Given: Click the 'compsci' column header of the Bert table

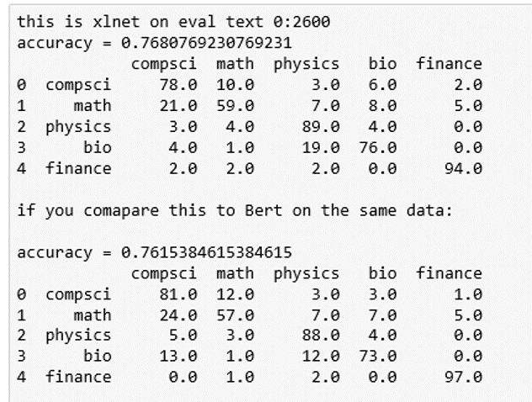Looking at the screenshot, I should (163, 273).
